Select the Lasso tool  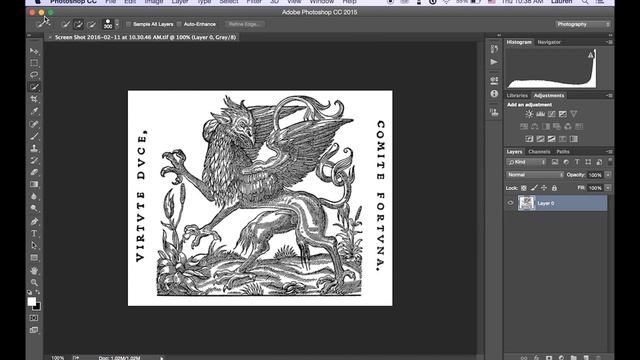point(34,75)
